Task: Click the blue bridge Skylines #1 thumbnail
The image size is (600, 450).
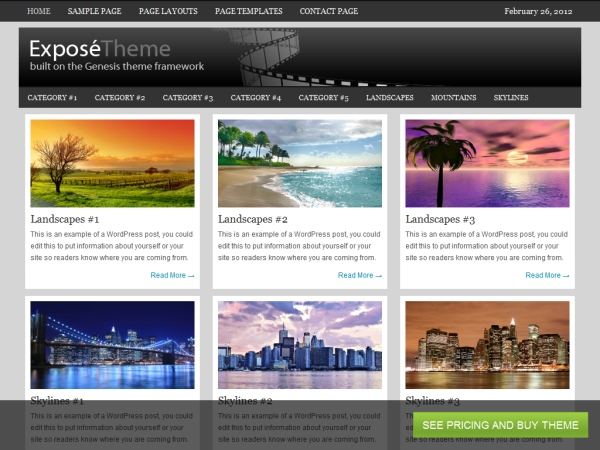Action: [112, 345]
